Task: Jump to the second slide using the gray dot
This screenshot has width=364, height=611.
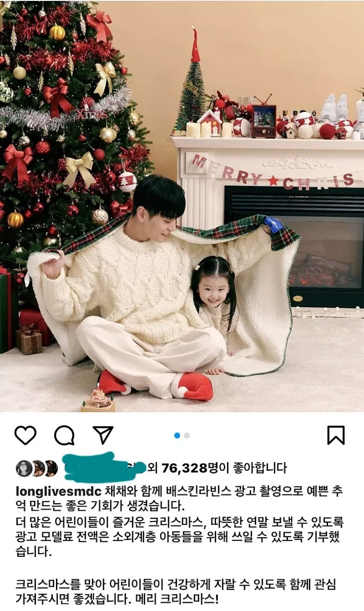Action: click(x=187, y=435)
